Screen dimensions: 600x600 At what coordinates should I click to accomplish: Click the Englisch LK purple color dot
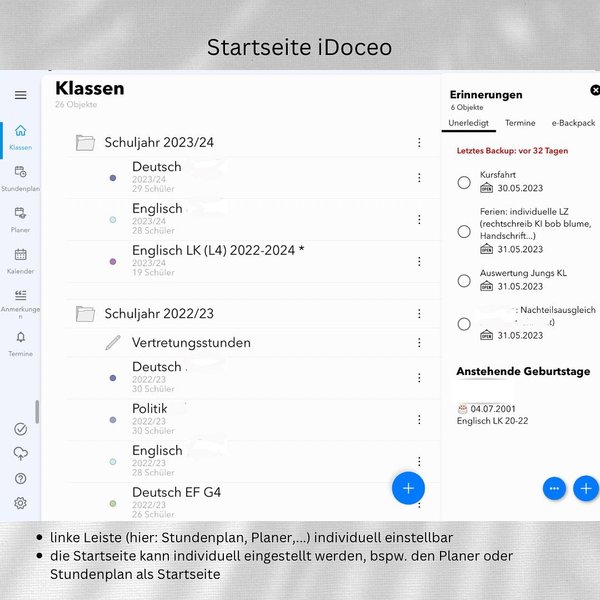click(113, 262)
